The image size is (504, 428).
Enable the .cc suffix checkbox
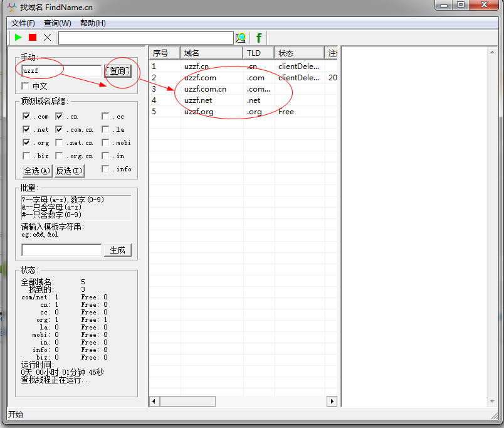coord(105,116)
